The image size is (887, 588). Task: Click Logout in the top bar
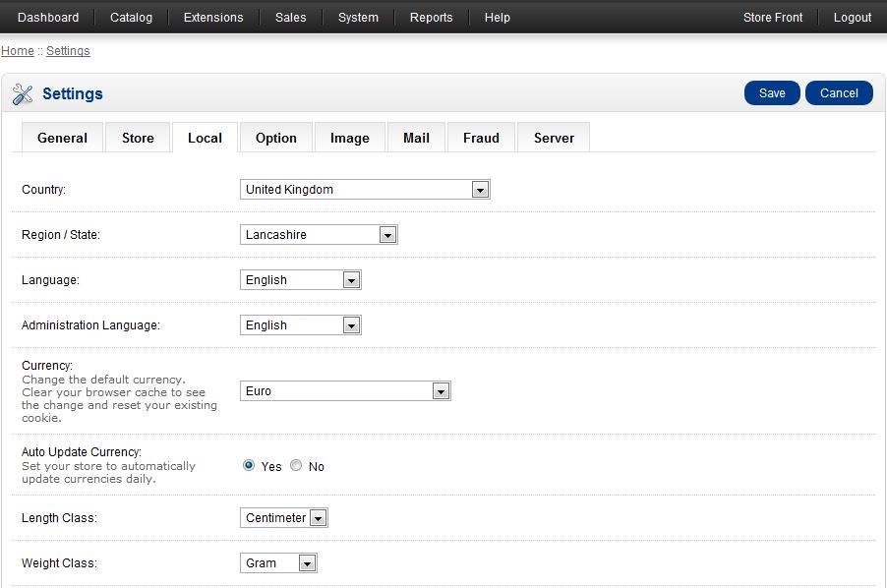pyautogui.click(x=853, y=18)
